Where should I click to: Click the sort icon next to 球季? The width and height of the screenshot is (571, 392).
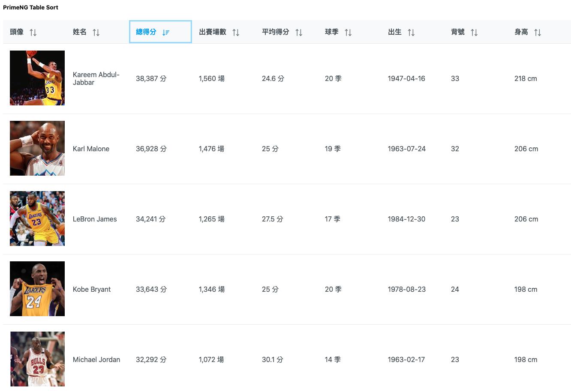click(x=348, y=33)
